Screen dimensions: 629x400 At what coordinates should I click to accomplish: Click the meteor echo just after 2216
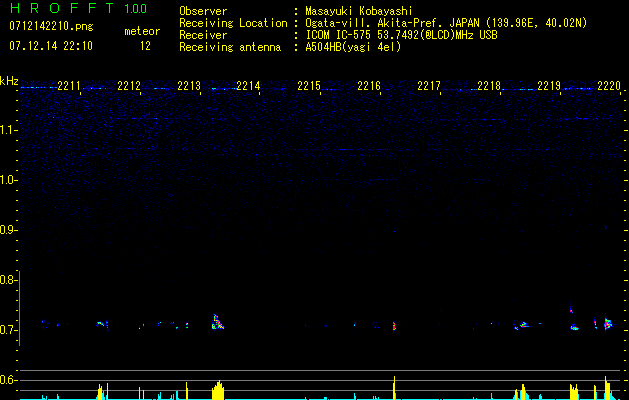394,326
